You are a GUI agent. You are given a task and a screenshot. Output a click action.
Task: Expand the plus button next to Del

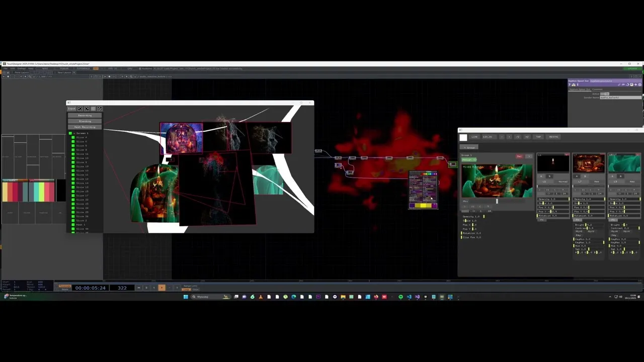[529, 156]
